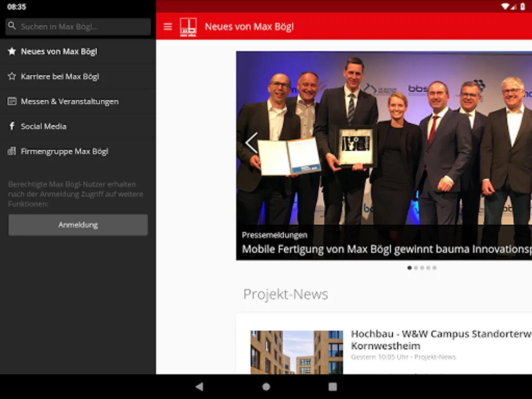Open the W&W Campus building thumbnail
This screenshot has width=532, height=399.
297,352
